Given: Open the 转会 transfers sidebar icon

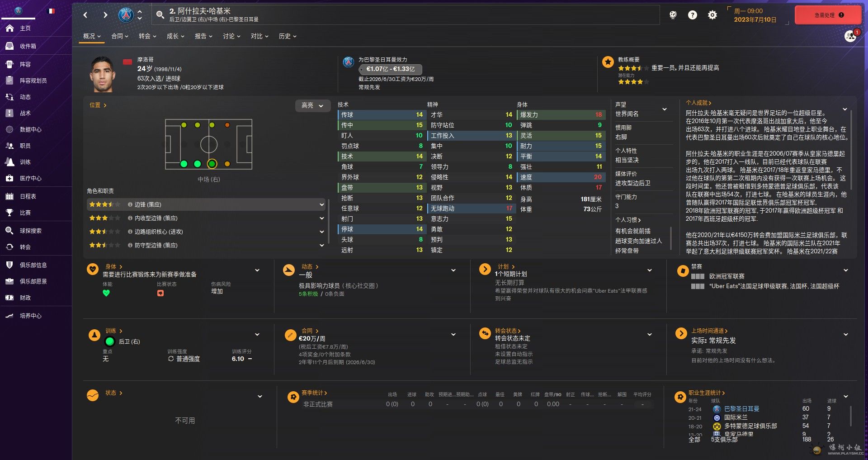Looking at the screenshot, I should coord(9,247).
